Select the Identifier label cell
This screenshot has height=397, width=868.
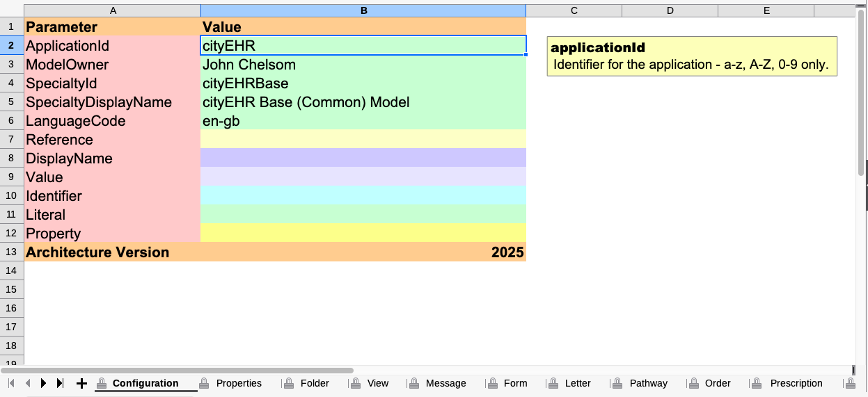113,196
